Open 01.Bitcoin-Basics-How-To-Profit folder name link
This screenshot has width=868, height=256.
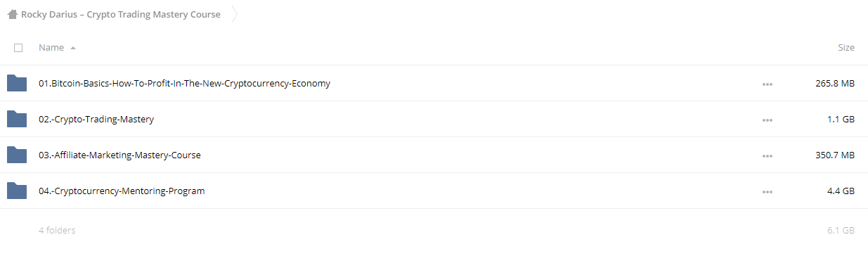(184, 83)
